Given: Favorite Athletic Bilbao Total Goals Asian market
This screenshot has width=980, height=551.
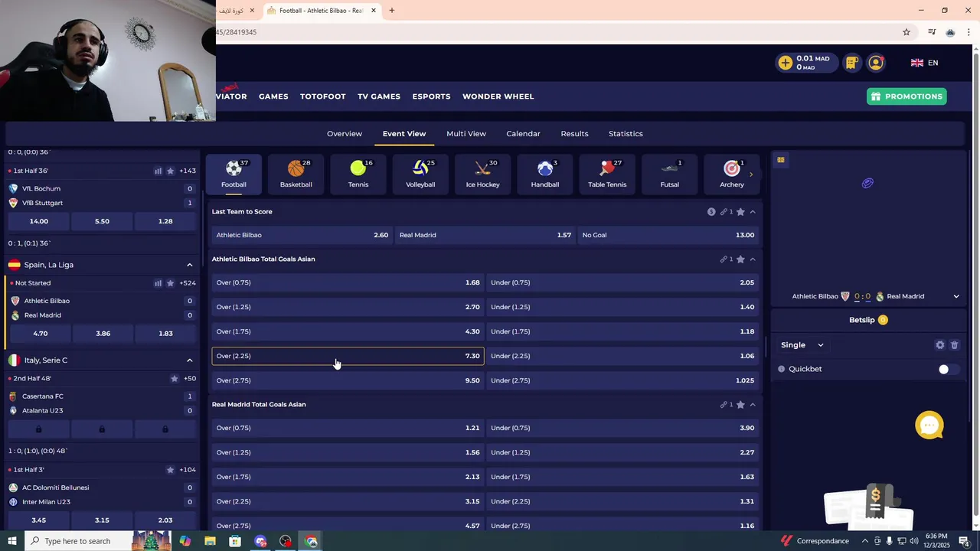Looking at the screenshot, I should pos(740,259).
